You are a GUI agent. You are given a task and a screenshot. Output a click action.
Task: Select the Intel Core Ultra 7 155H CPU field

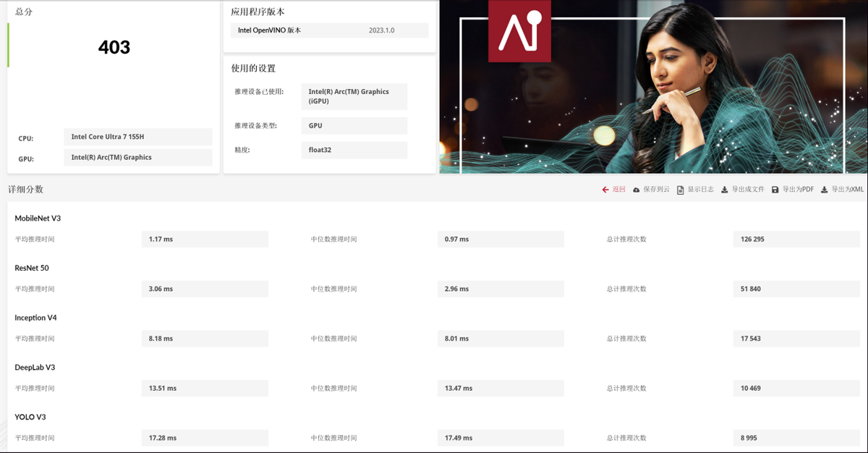click(x=137, y=137)
